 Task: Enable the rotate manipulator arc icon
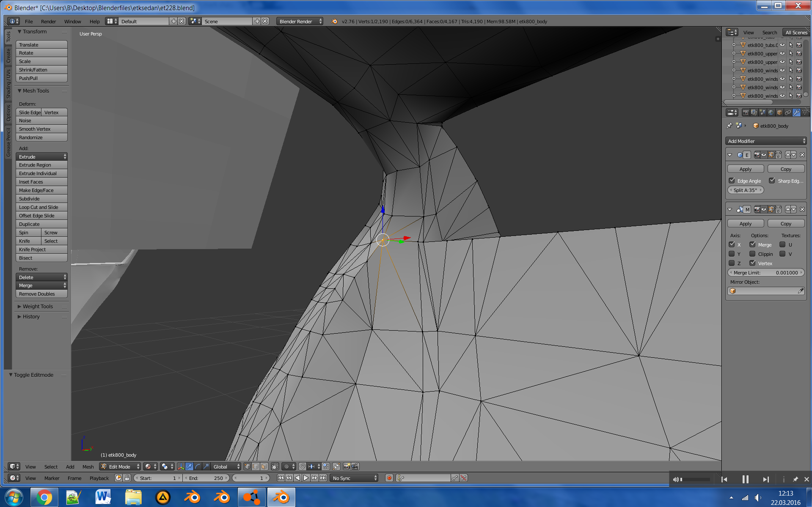(x=198, y=466)
